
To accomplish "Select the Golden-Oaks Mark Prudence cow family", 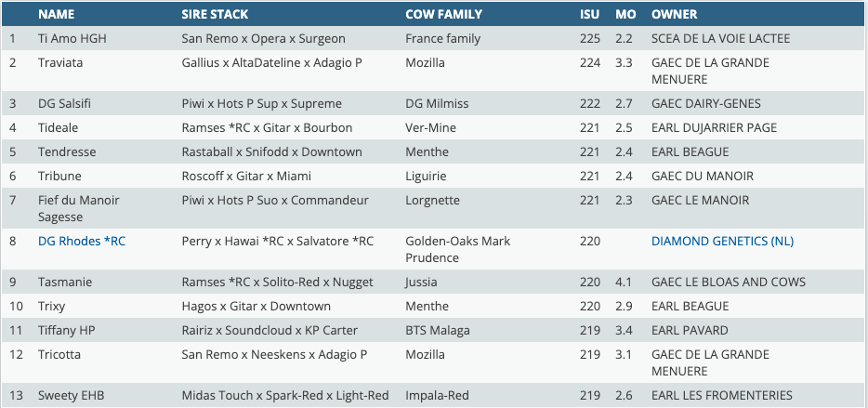I will coord(457,249).
